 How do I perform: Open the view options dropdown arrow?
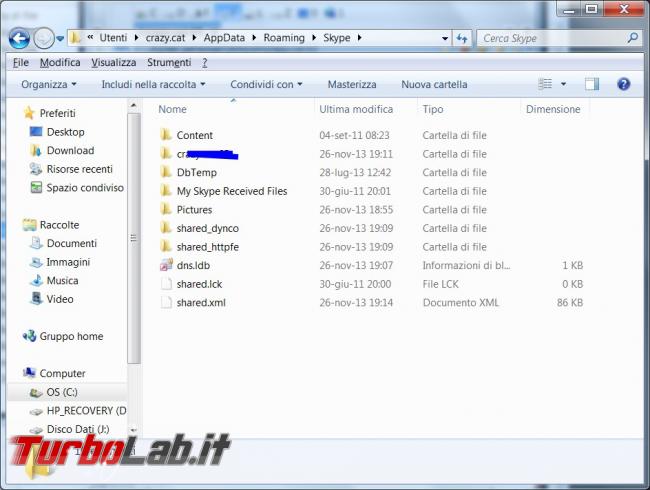(x=563, y=84)
